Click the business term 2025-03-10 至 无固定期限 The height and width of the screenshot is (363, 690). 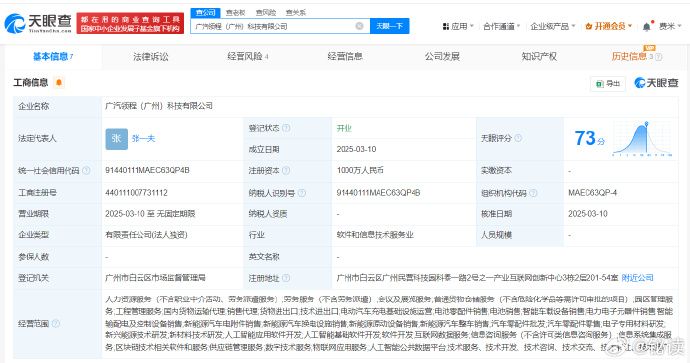click(x=150, y=214)
